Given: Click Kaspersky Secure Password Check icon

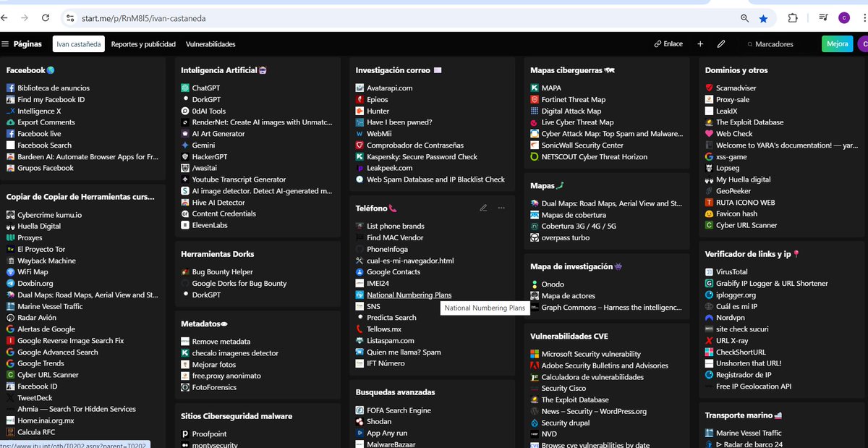Looking at the screenshot, I should pos(360,157).
